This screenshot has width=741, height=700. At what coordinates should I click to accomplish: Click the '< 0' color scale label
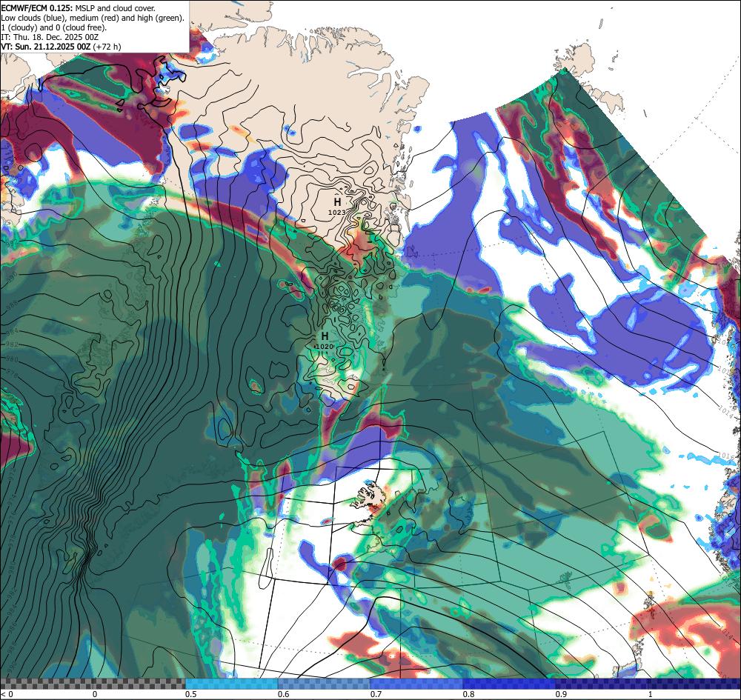(7, 694)
